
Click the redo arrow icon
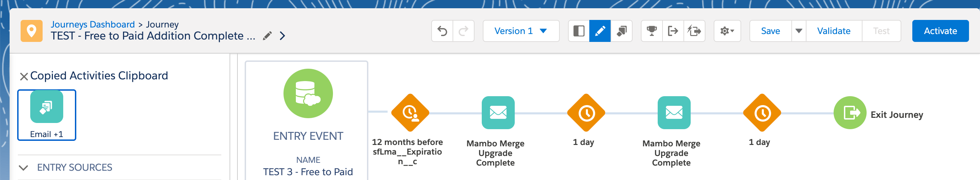point(463,31)
